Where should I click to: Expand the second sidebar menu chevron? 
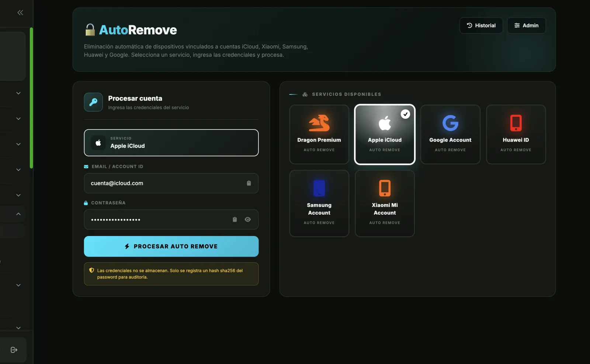click(x=18, y=119)
